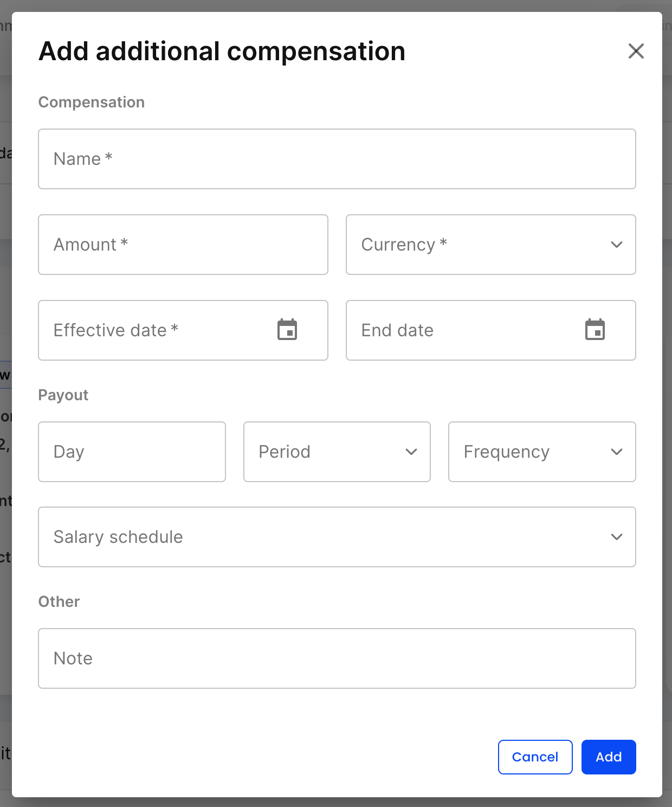The image size is (672, 807).
Task: Click into the Amount field
Action: 183,245
